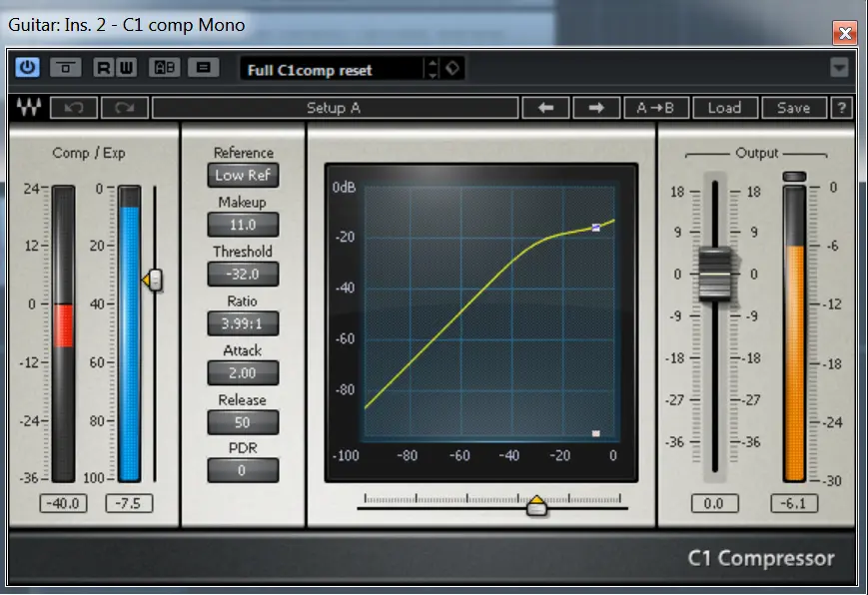The height and width of the screenshot is (595, 868).
Task: Enable Read automation (R) button
Action: coord(103,68)
